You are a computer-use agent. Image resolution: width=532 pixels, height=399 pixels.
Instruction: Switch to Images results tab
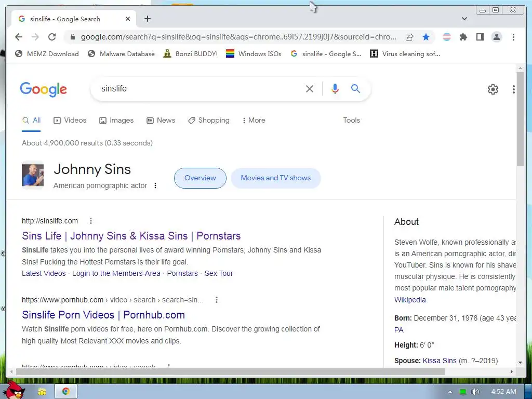pos(116,121)
